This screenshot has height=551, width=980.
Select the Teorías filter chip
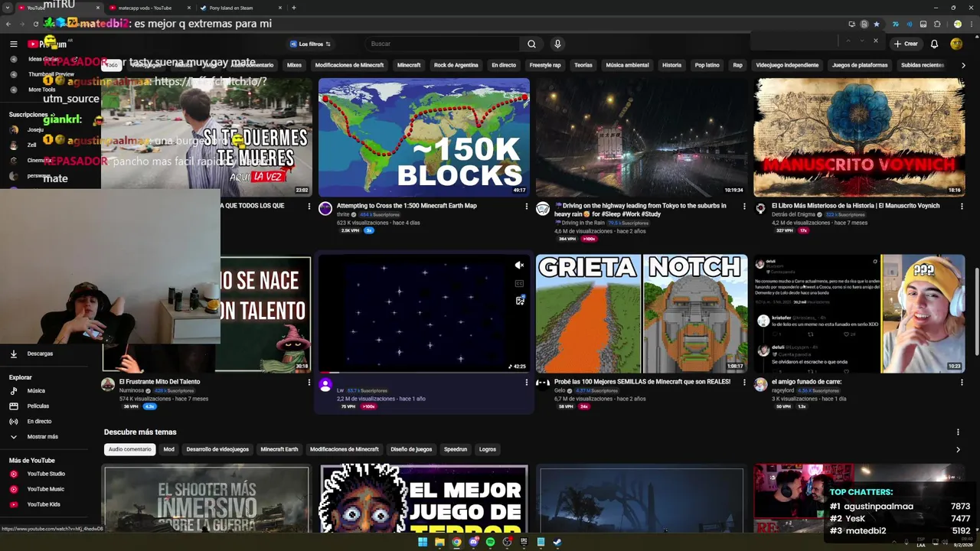point(583,65)
